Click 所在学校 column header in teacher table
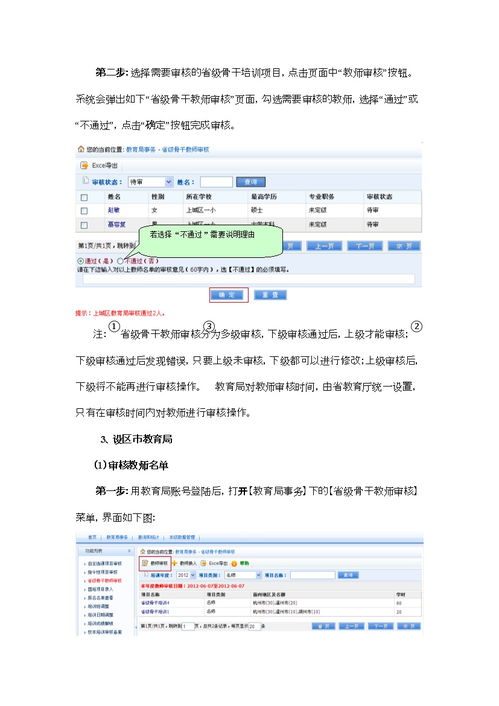This screenshot has width=499, height=706. click(199, 197)
